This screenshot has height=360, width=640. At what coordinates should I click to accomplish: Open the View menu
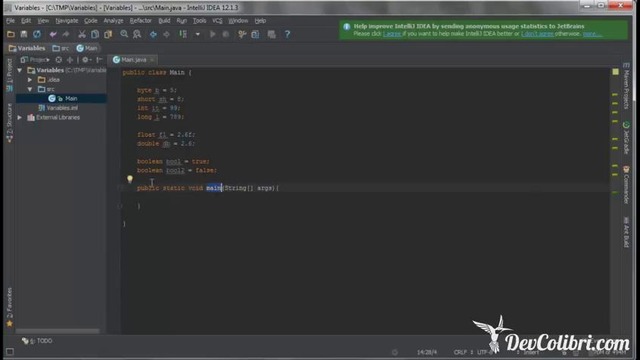[x=43, y=20]
